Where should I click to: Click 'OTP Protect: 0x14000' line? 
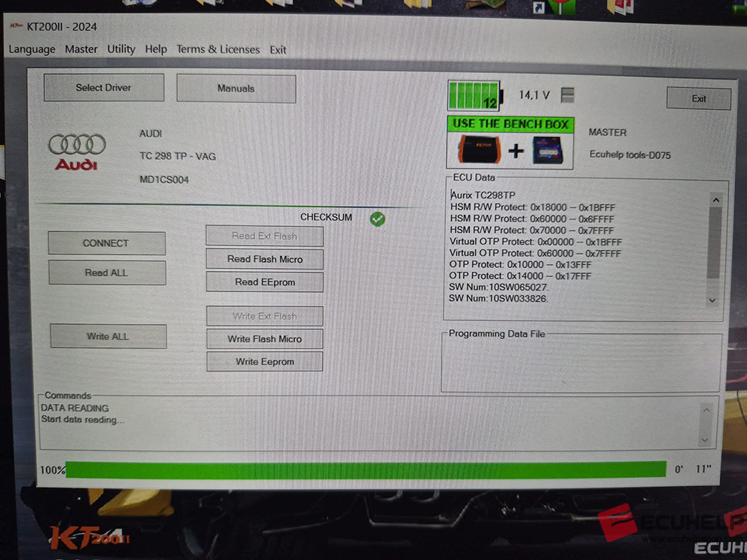[x=520, y=276]
